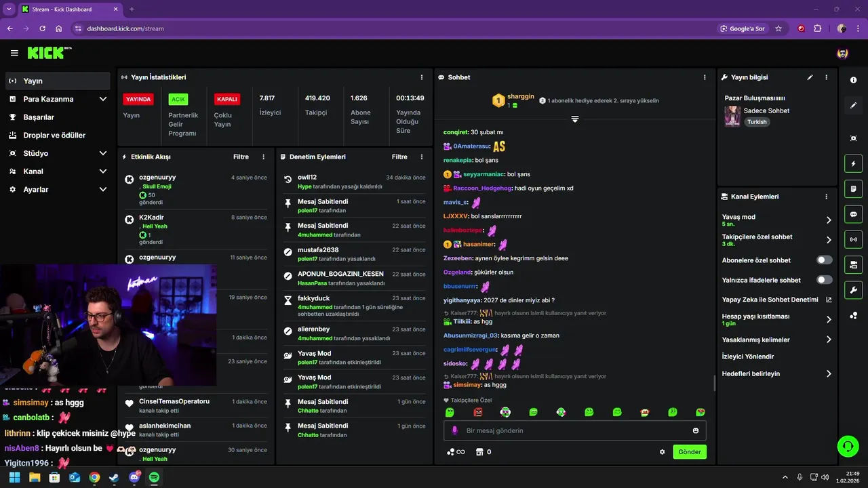Open Steam from the Windows taskbar
The image size is (868, 488).
114,477
